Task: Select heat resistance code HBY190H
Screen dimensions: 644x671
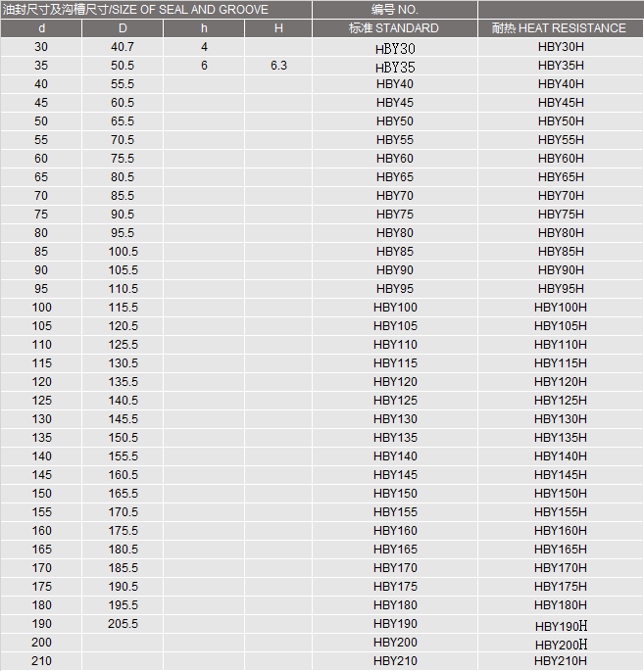Action: (562, 626)
